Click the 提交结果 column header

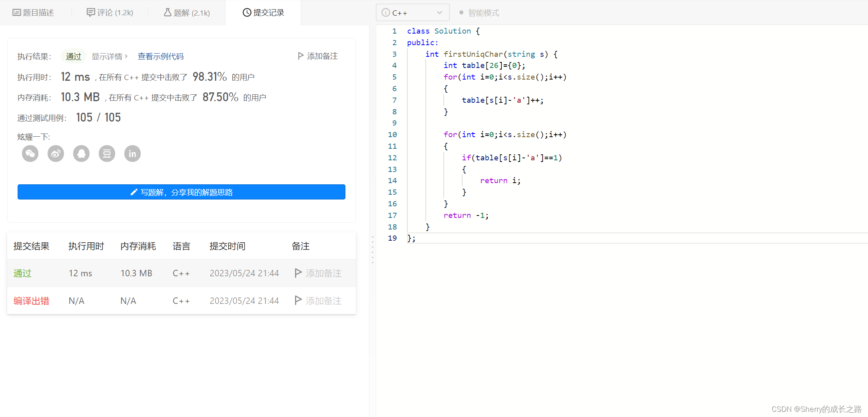(31, 246)
